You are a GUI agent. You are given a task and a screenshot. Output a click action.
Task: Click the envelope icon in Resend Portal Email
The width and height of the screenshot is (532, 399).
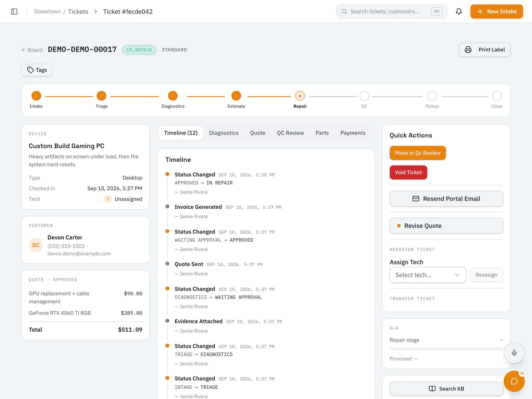(416, 199)
